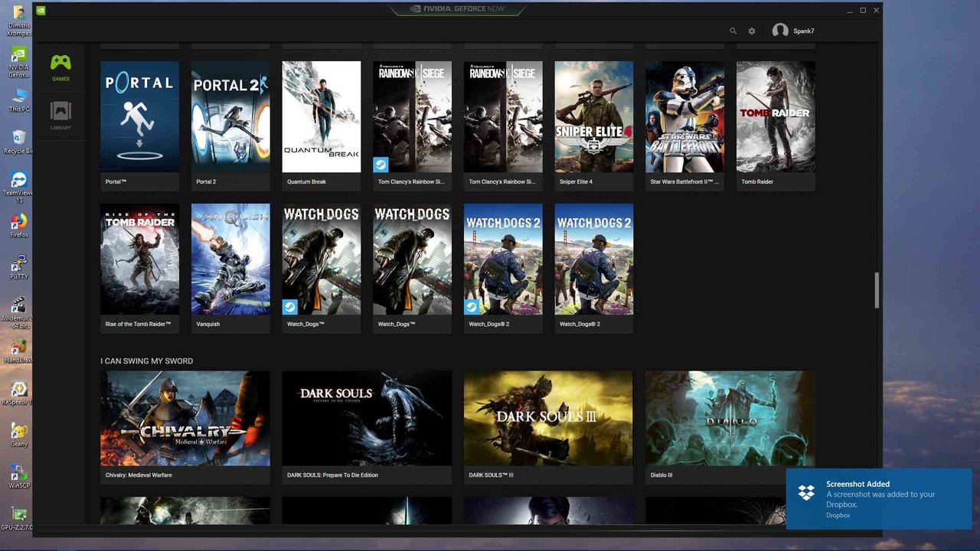Open the Sniper Elite 4 game cover
Viewport: 980px width, 551px height.
594,117
